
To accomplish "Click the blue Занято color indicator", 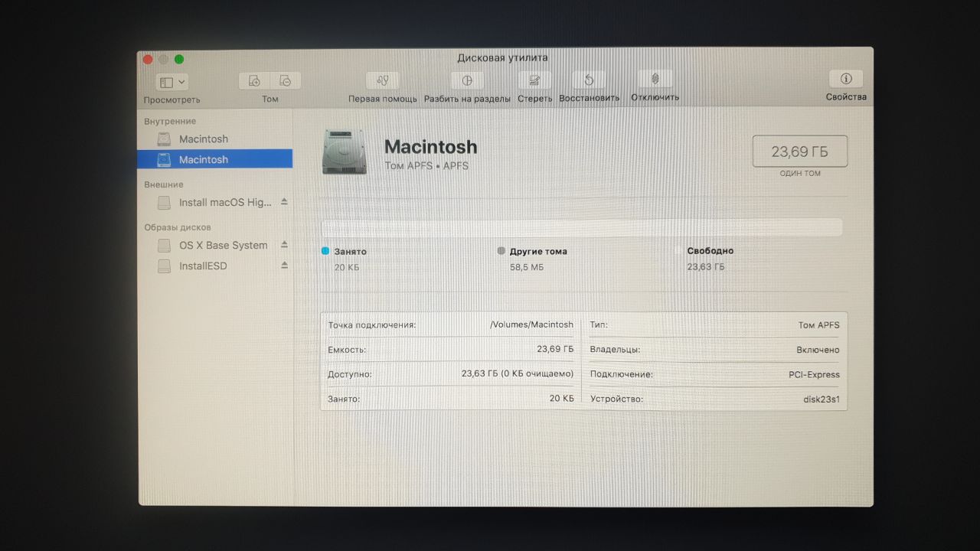I will point(325,251).
